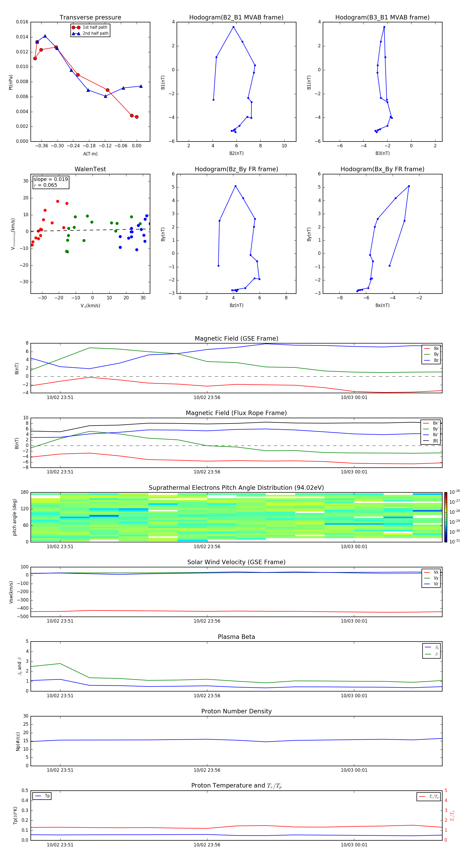473x868 pixels.
Task: Click the 'A(T·m)' x-axis label
Action: click(x=90, y=154)
